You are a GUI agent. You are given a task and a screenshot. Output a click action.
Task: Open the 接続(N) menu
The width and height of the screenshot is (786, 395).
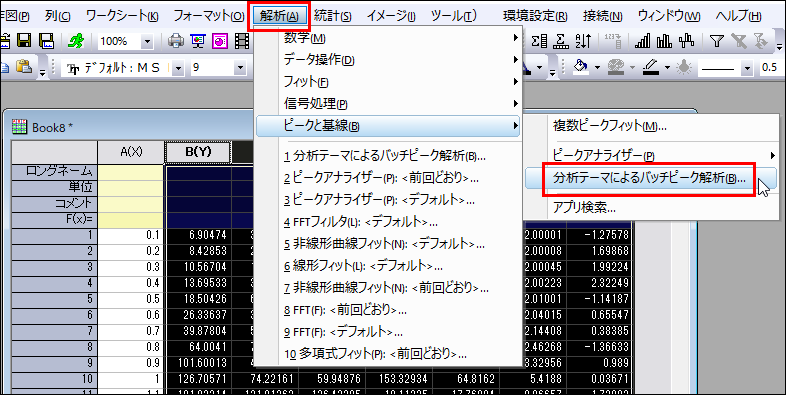(603, 16)
